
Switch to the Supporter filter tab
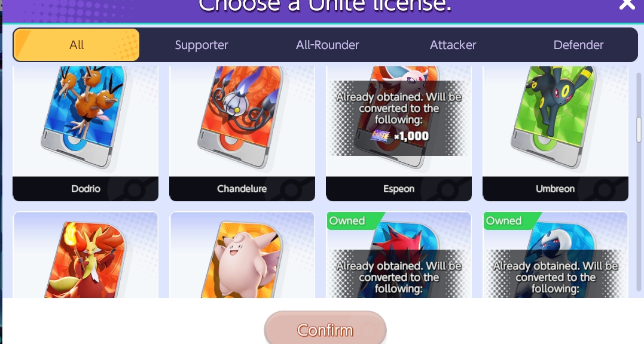coord(202,45)
